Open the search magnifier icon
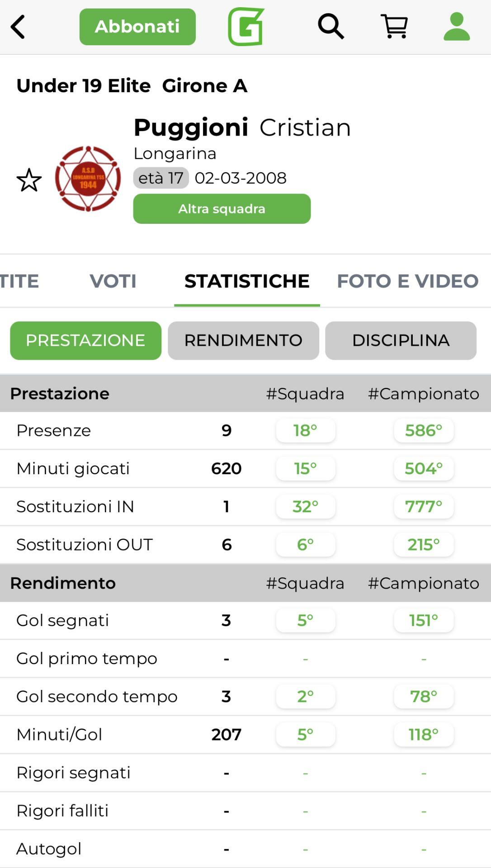 pyautogui.click(x=331, y=26)
